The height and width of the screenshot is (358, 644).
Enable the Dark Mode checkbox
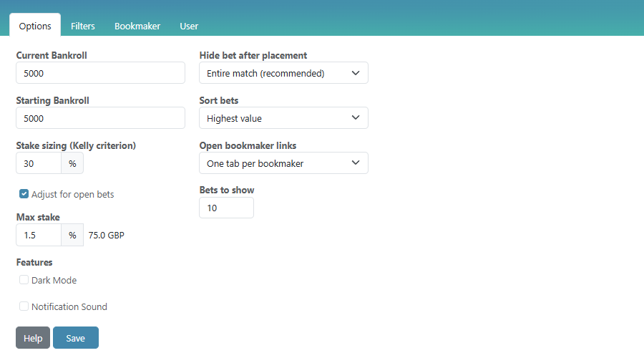(x=24, y=280)
